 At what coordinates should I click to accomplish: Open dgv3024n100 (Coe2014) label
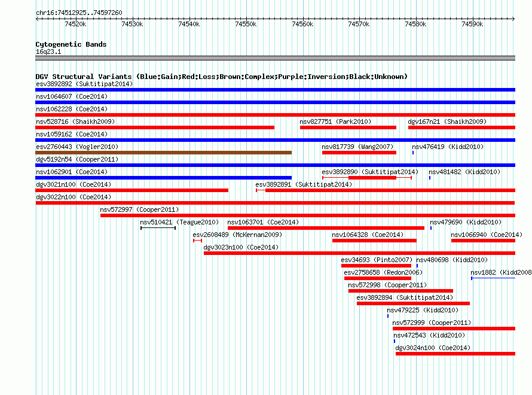coord(433,348)
